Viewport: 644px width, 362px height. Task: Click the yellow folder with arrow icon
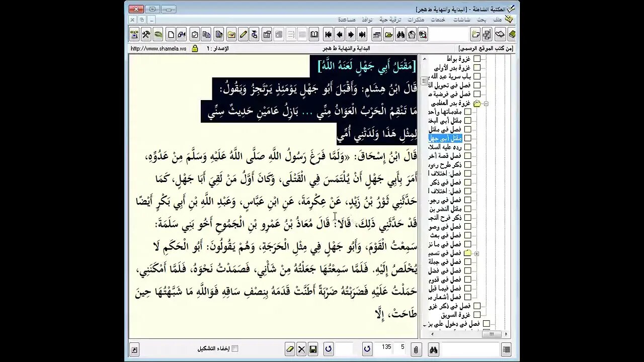pyautogui.click(x=231, y=35)
